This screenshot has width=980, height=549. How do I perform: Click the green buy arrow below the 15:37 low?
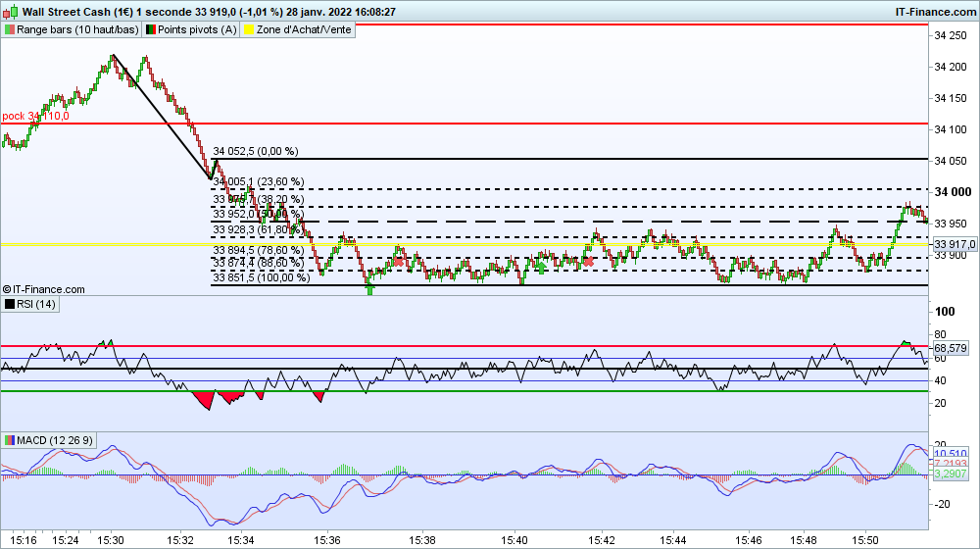pos(370,289)
